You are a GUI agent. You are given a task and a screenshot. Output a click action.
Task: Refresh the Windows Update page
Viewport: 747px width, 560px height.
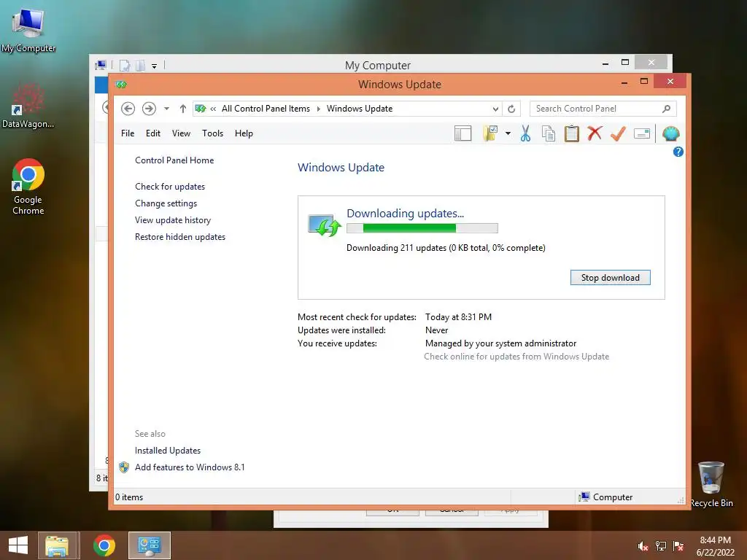click(x=511, y=109)
